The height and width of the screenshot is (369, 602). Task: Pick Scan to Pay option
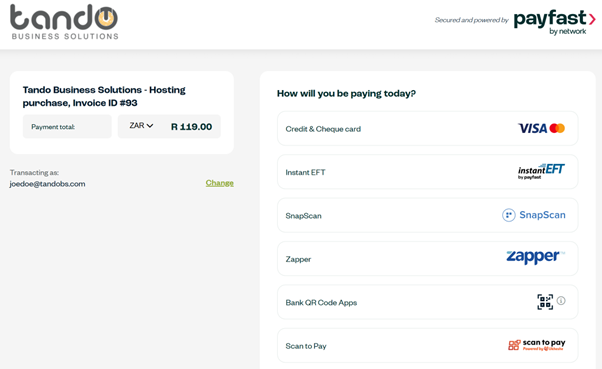[x=427, y=346]
